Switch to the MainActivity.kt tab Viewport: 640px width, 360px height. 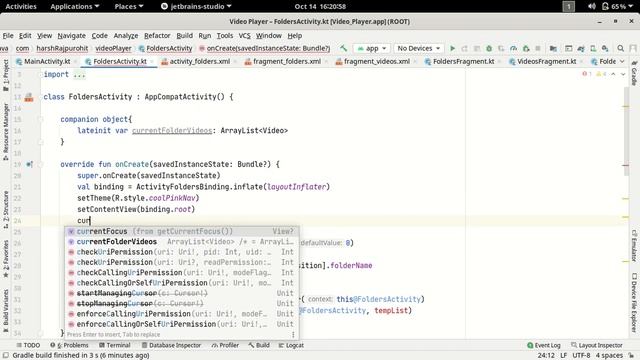click(x=43, y=62)
